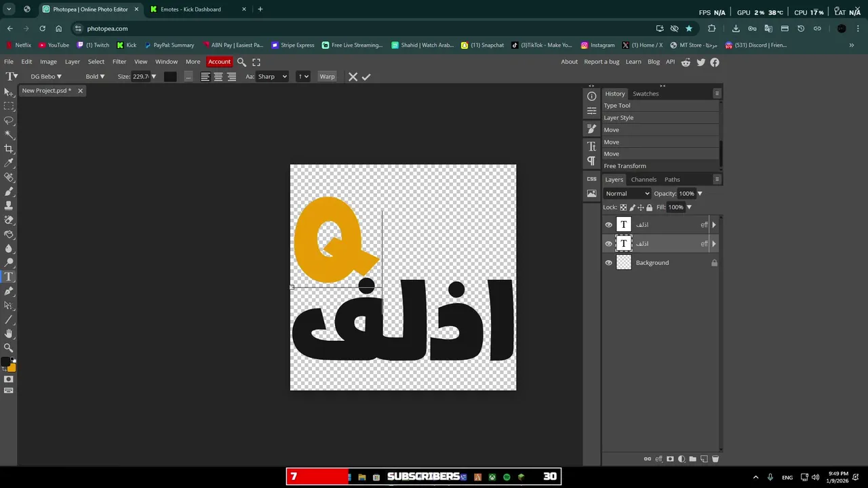This screenshot has height=488, width=868.
Task: Toggle lock transparent pixels
Action: coord(623,207)
